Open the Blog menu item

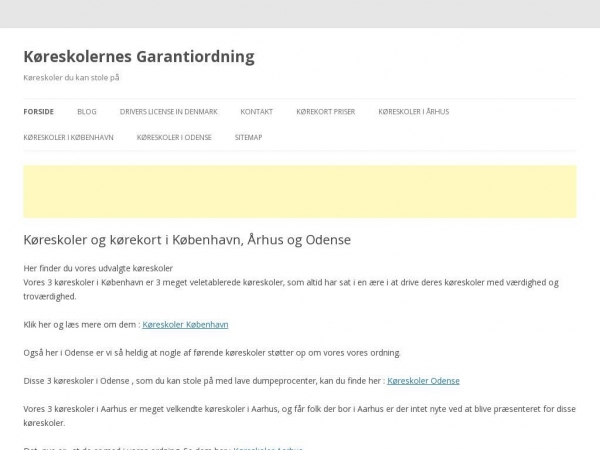tap(87, 112)
